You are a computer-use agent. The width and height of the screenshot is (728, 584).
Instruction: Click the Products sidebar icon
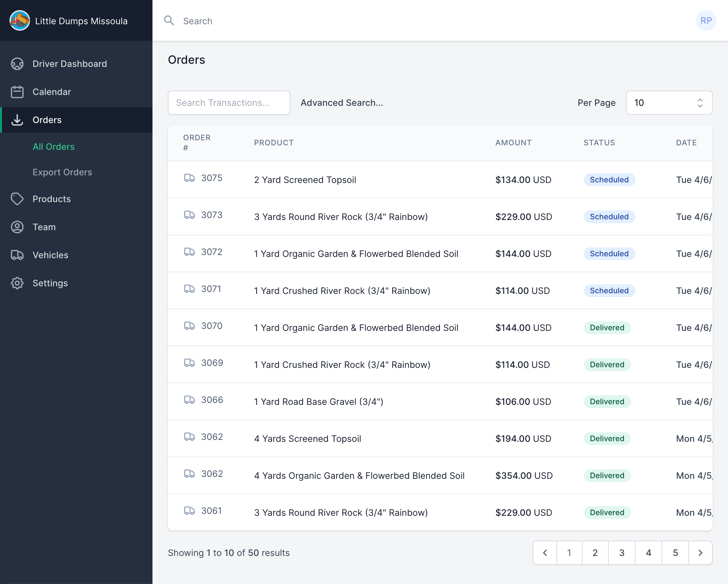pos(17,199)
